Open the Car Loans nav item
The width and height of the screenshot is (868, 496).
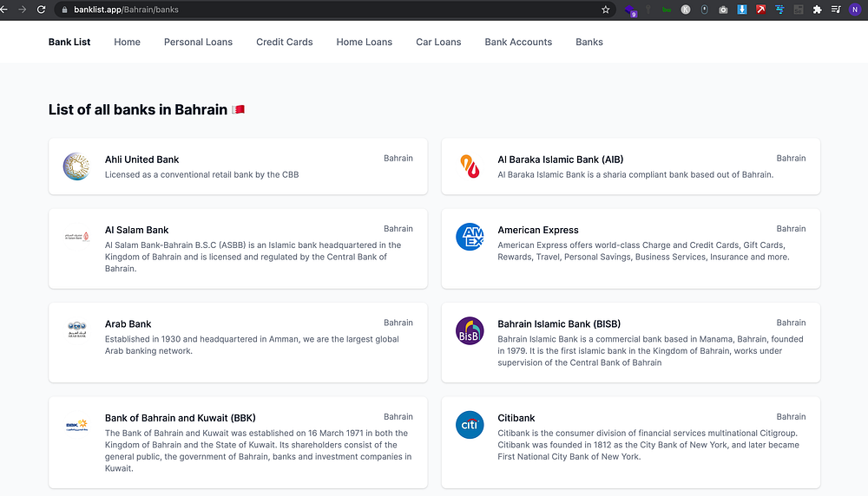[x=438, y=42]
